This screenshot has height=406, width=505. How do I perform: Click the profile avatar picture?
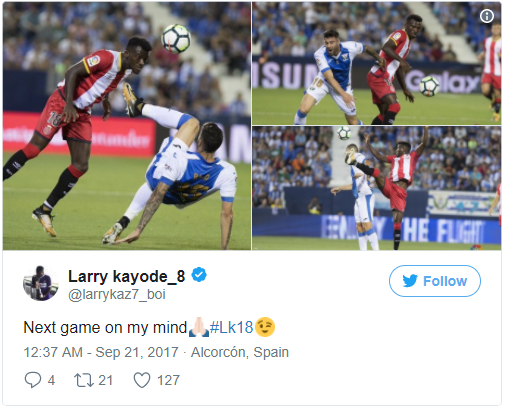(x=41, y=283)
